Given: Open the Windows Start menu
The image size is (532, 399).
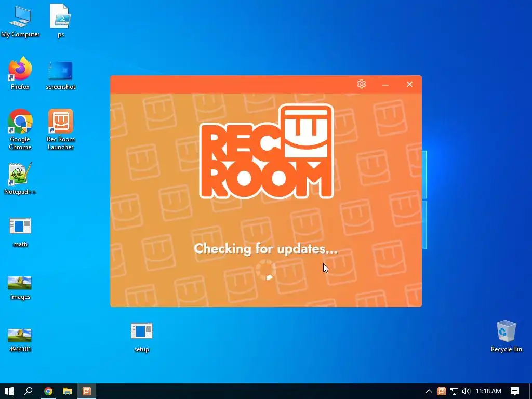Looking at the screenshot, I should pos(9,391).
